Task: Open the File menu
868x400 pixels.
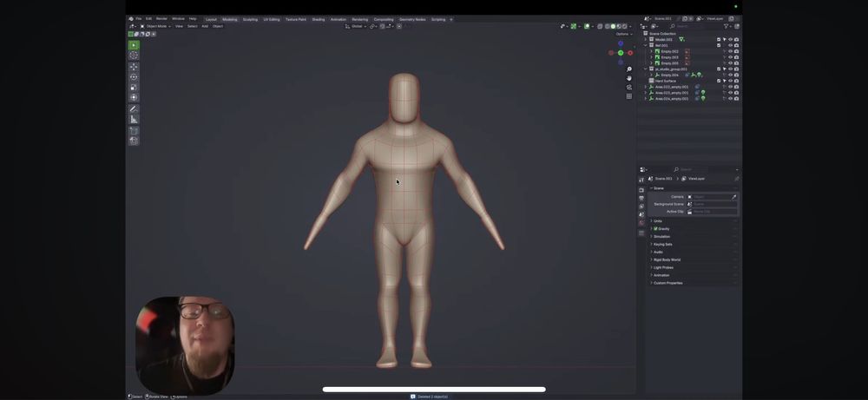Action: (x=139, y=19)
